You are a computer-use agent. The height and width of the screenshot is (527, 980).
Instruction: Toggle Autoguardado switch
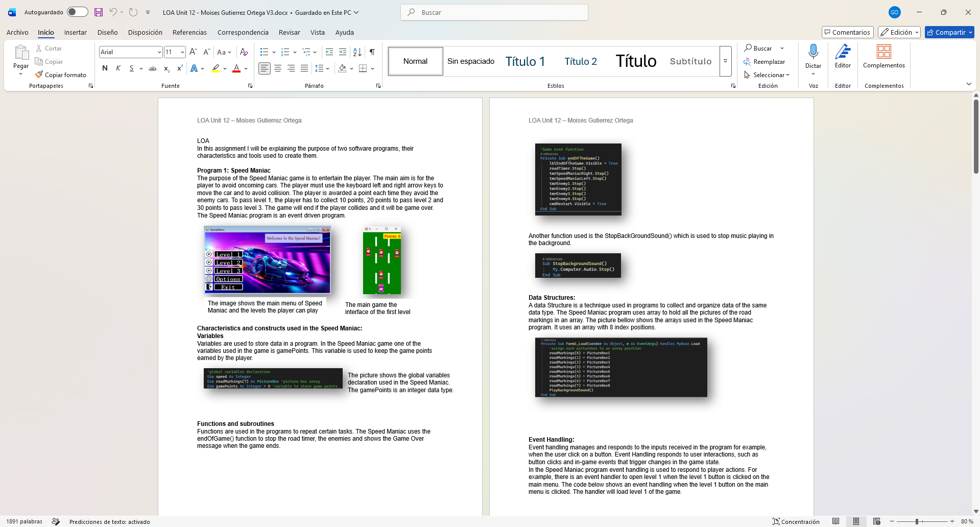78,12
